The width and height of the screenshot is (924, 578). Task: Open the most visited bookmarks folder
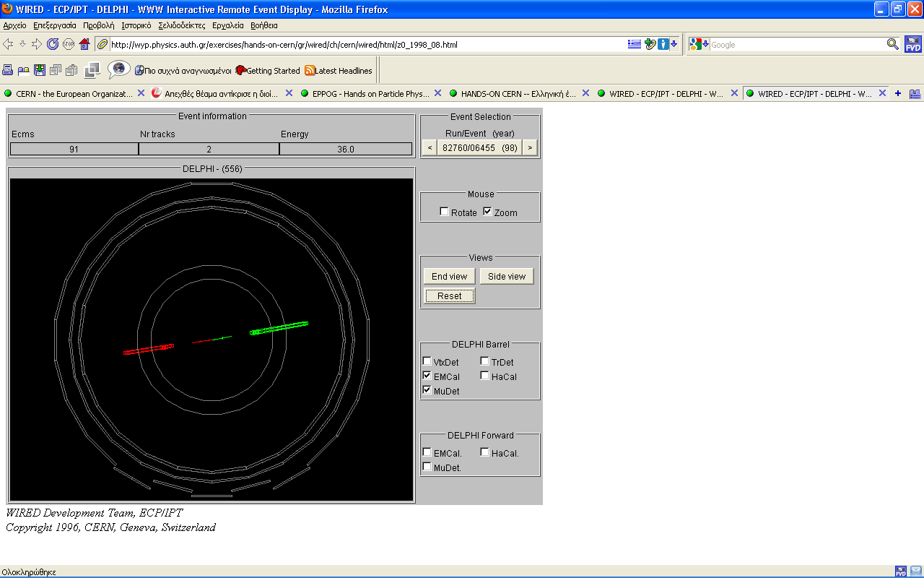click(x=183, y=71)
